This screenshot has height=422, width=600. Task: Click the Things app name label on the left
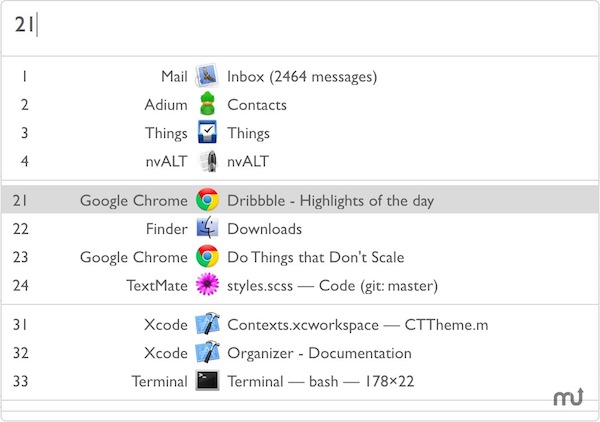click(166, 134)
